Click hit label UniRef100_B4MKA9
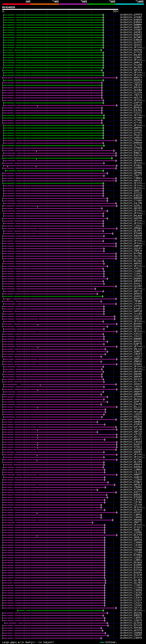146x644 pixels. [131, 143]
